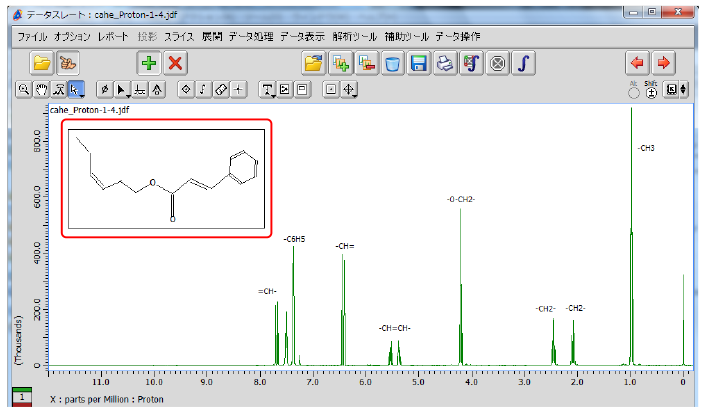
Task: Open file with yellow folder icon
Action: click(42, 63)
